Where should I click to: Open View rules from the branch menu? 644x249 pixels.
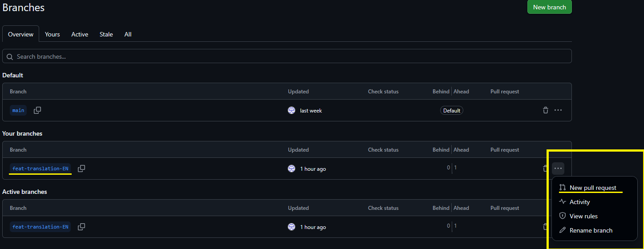583,216
